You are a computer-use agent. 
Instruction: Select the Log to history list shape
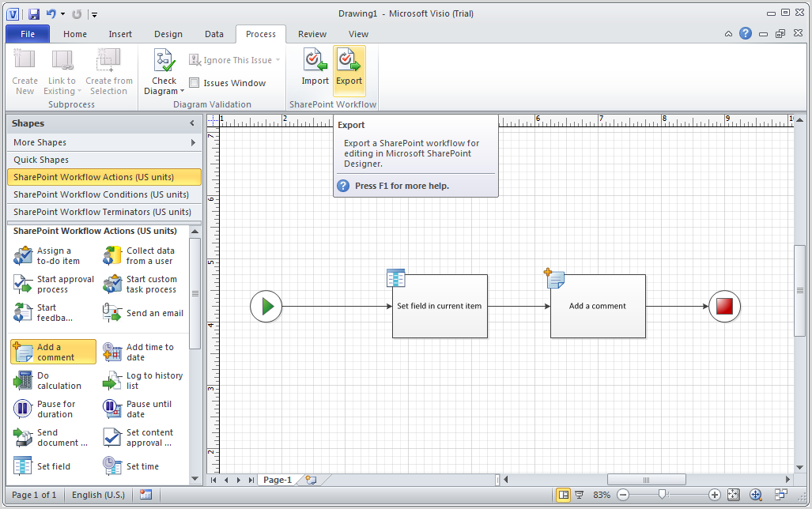142,381
